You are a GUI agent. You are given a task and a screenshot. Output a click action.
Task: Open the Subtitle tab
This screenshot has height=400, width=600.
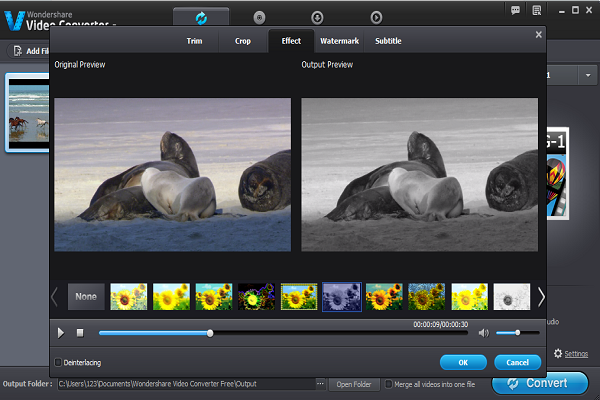click(x=389, y=41)
